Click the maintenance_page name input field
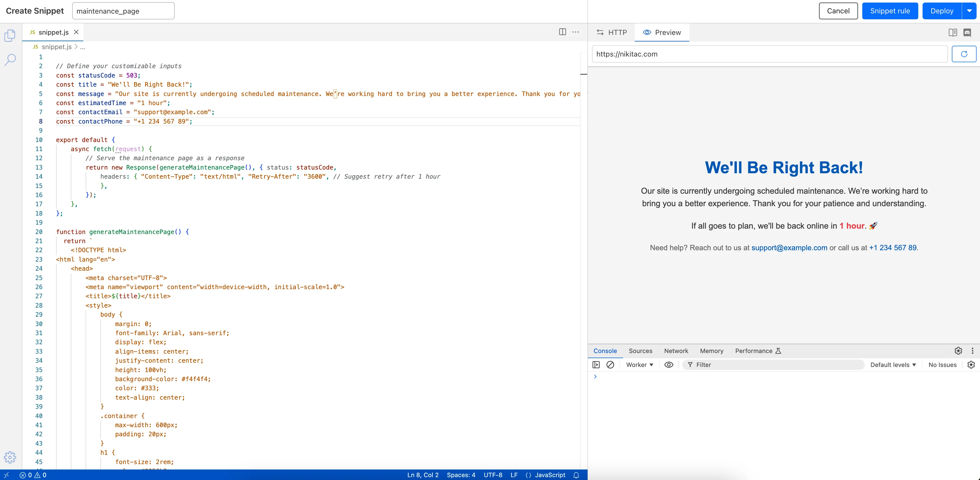Viewport: 980px width, 480px height. [123, 11]
